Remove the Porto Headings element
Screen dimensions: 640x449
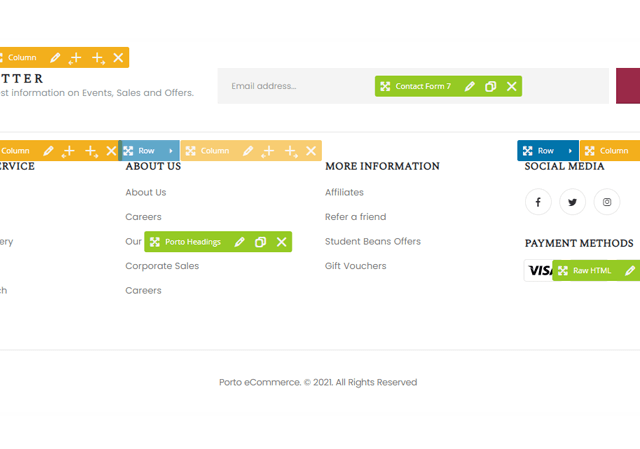pyautogui.click(x=282, y=242)
